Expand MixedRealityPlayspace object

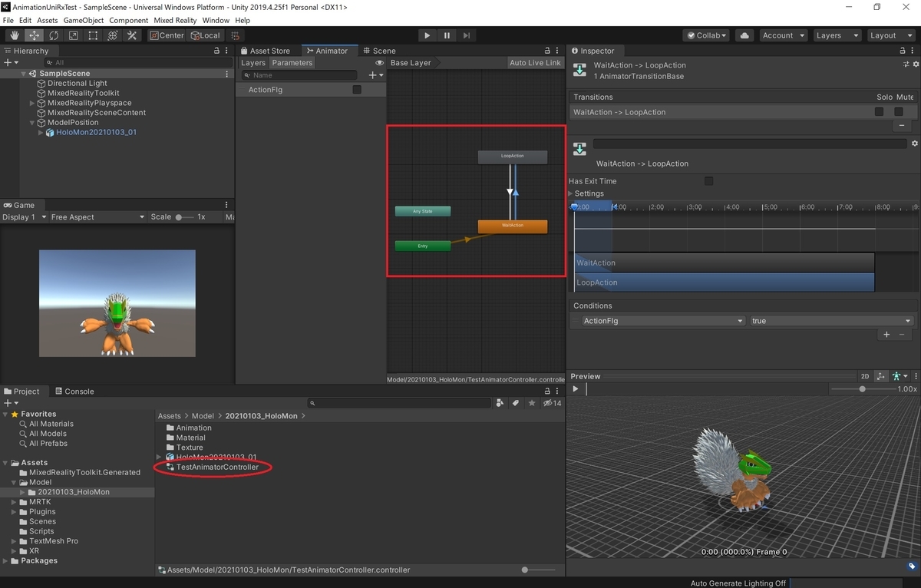tap(31, 103)
